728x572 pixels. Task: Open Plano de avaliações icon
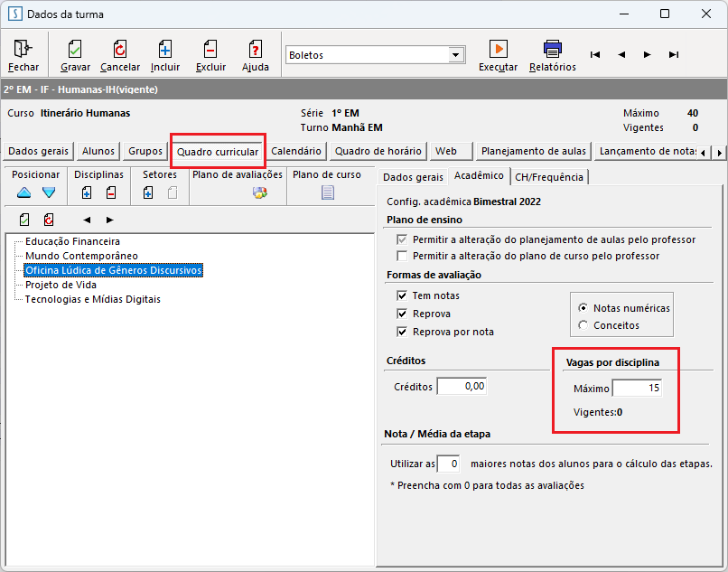260,192
